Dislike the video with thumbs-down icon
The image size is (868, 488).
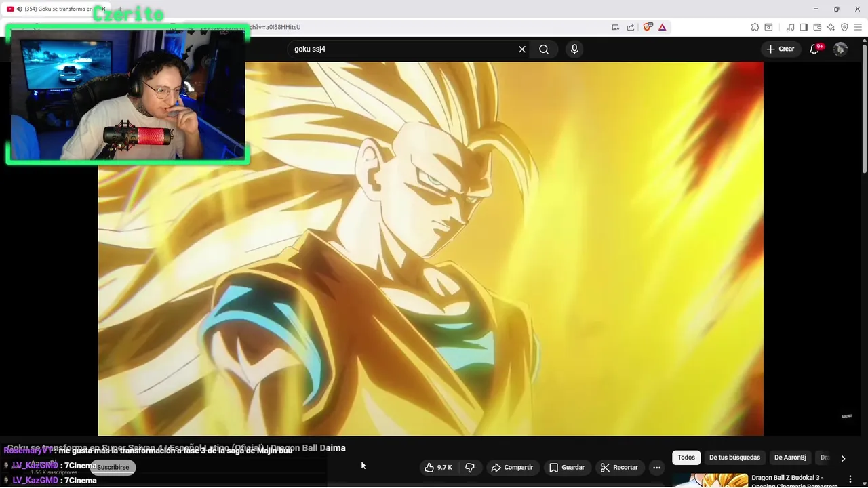click(469, 467)
